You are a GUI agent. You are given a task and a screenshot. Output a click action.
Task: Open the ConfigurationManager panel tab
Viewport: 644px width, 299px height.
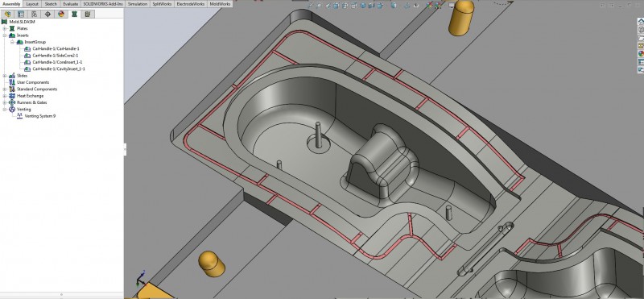(34, 14)
